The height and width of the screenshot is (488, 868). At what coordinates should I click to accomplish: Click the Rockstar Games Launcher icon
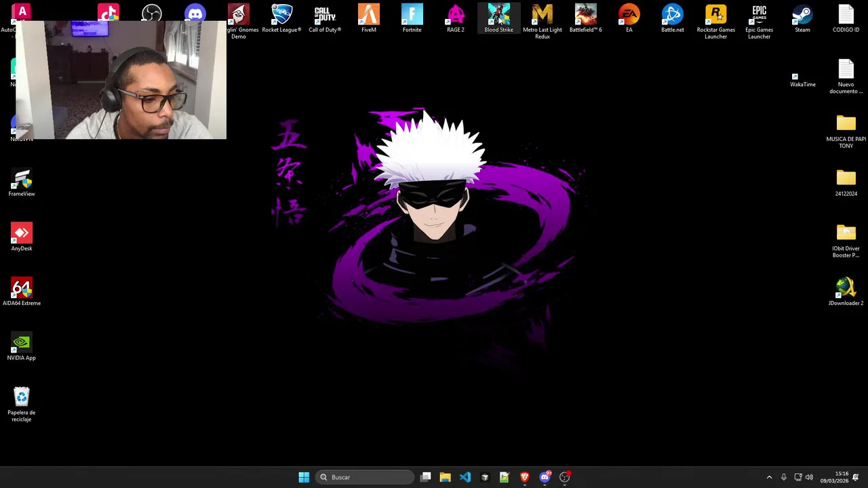[x=716, y=22]
